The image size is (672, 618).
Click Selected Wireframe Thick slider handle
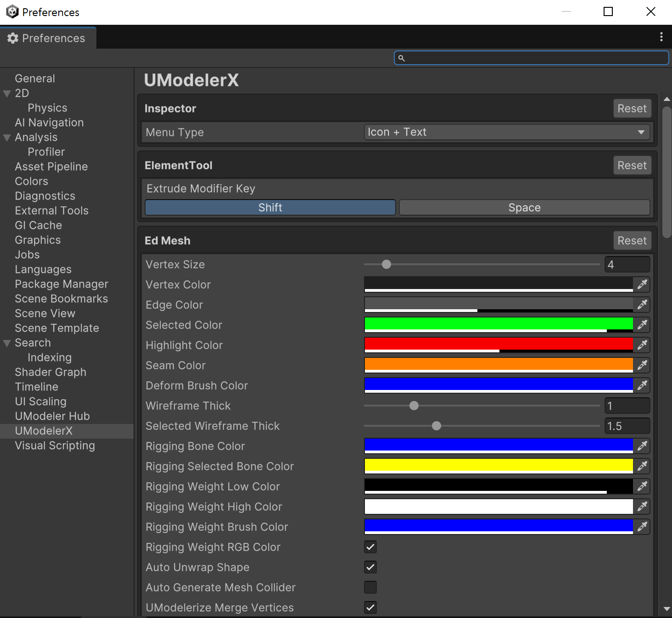pos(437,426)
